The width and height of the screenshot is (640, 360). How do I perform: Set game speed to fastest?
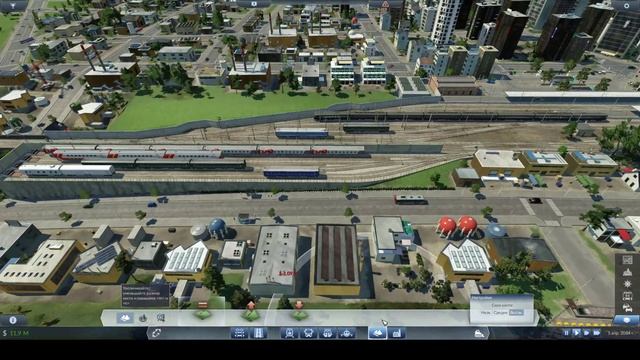597,333
